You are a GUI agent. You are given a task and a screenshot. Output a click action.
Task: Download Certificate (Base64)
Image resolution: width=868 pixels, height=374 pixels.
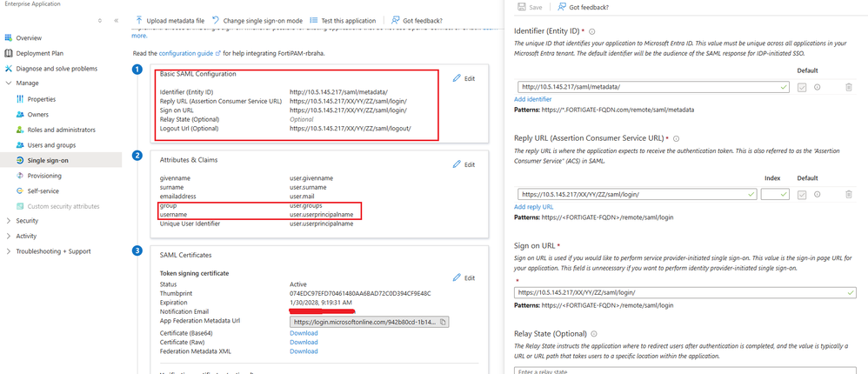[304, 333]
